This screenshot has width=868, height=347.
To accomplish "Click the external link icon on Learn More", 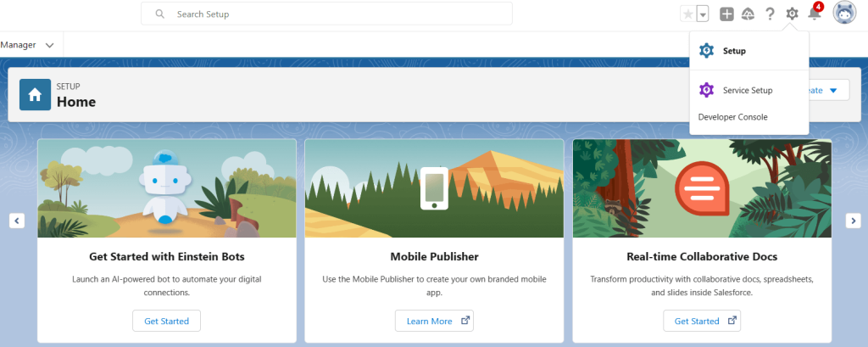I will tap(465, 321).
